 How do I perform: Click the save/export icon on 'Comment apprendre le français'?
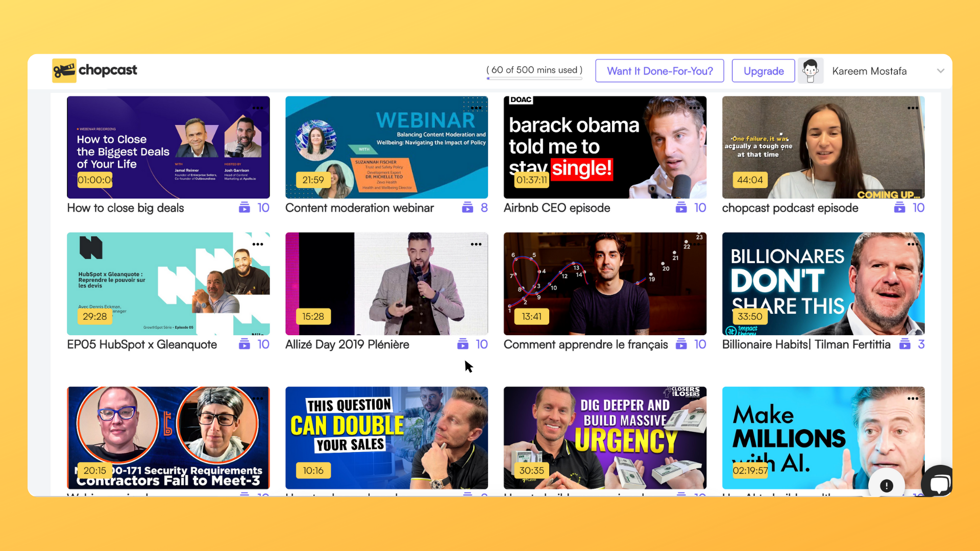[682, 344]
